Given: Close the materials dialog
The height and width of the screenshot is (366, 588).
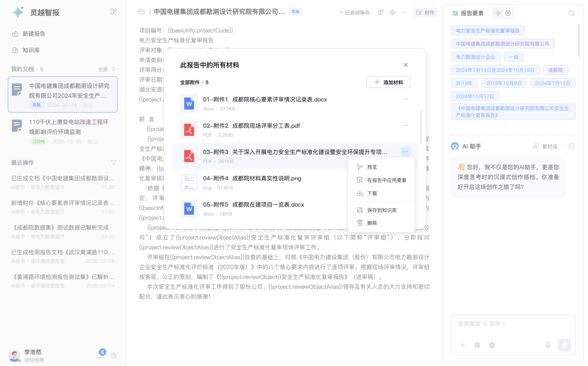Looking at the screenshot, I should (x=405, y=65).
